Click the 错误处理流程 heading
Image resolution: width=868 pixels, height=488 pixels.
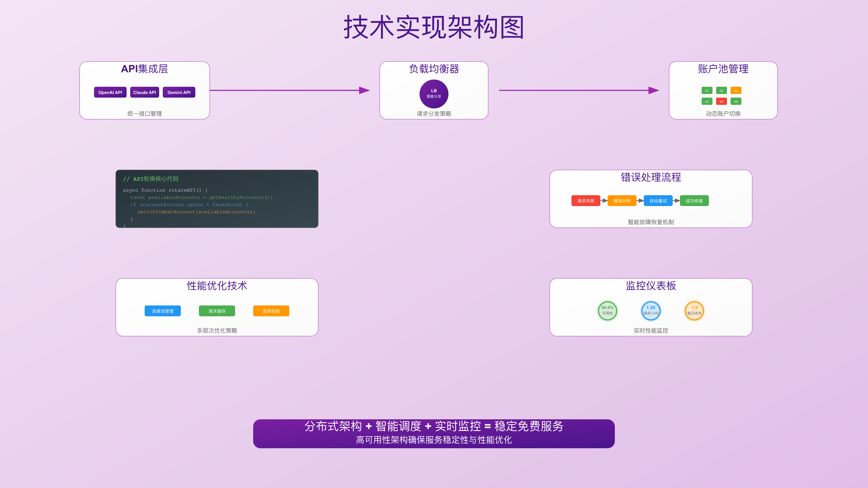[651, 177]
